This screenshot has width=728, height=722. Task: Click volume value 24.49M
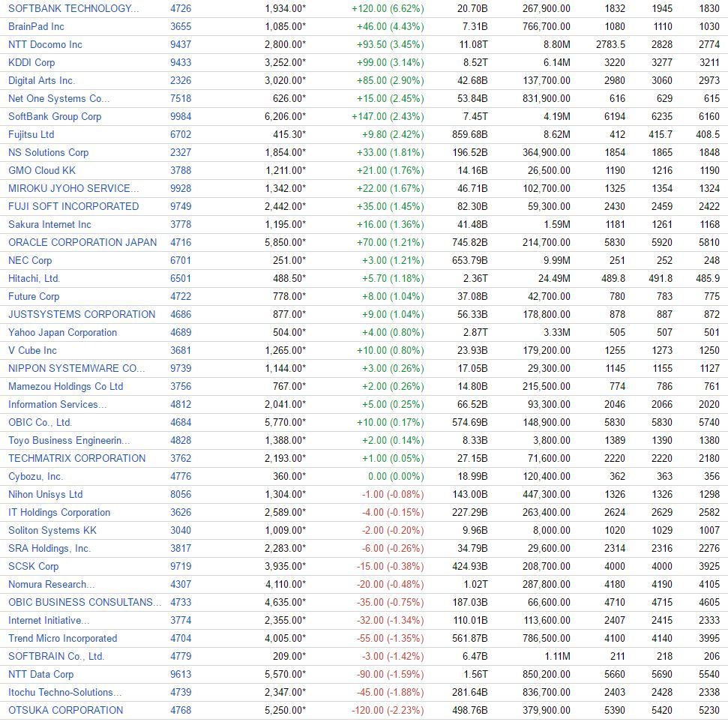pos(554,279)
